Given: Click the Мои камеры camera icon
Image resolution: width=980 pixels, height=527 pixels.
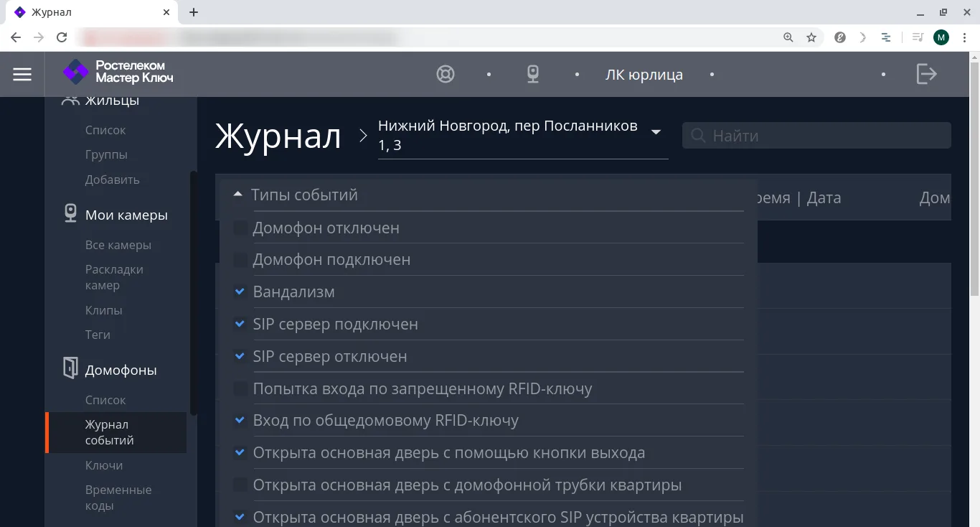Looking at the screenshot, I should tap(70, 214).
